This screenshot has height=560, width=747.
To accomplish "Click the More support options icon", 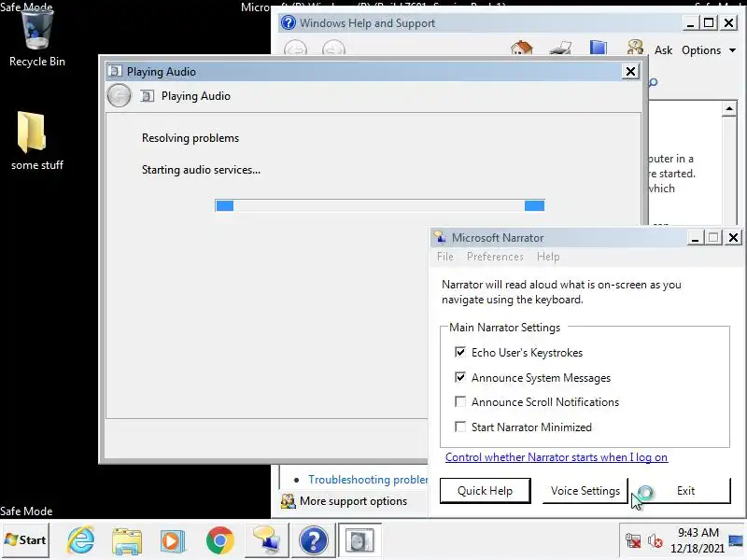I will click(x=288, y=501).
